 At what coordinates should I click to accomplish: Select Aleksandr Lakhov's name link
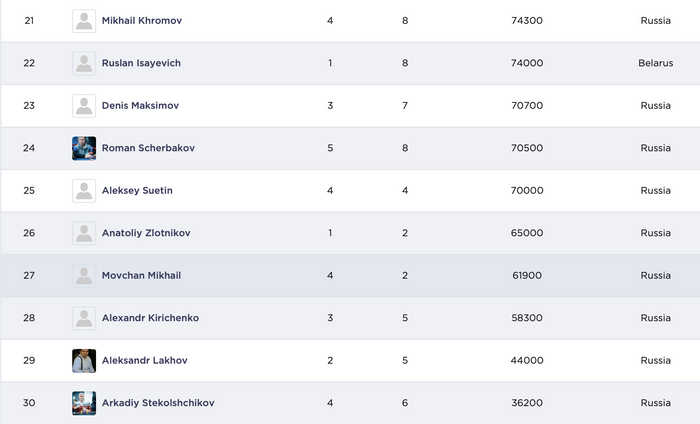coord(145,361)
